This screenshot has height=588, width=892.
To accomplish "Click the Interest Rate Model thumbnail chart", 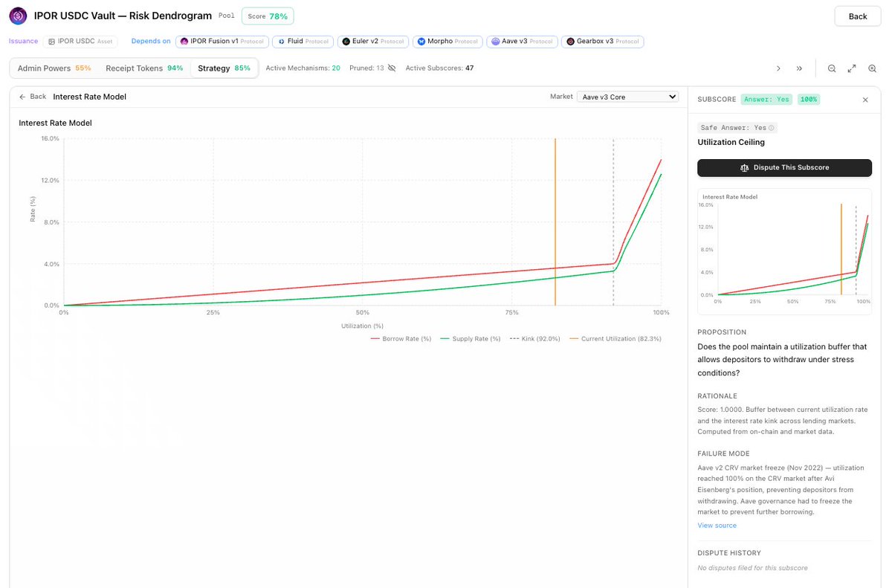I will tap(784, 251).
